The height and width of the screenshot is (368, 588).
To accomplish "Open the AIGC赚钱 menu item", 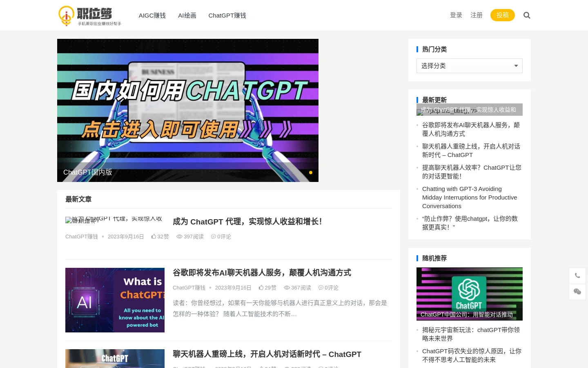I will pos(152,16).
